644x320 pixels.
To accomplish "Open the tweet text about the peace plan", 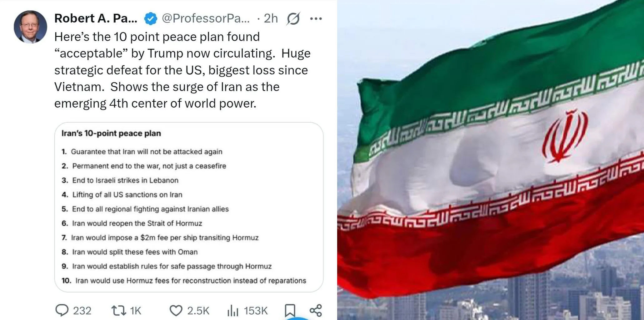I will pyautogui.click(x=182, y=70).
